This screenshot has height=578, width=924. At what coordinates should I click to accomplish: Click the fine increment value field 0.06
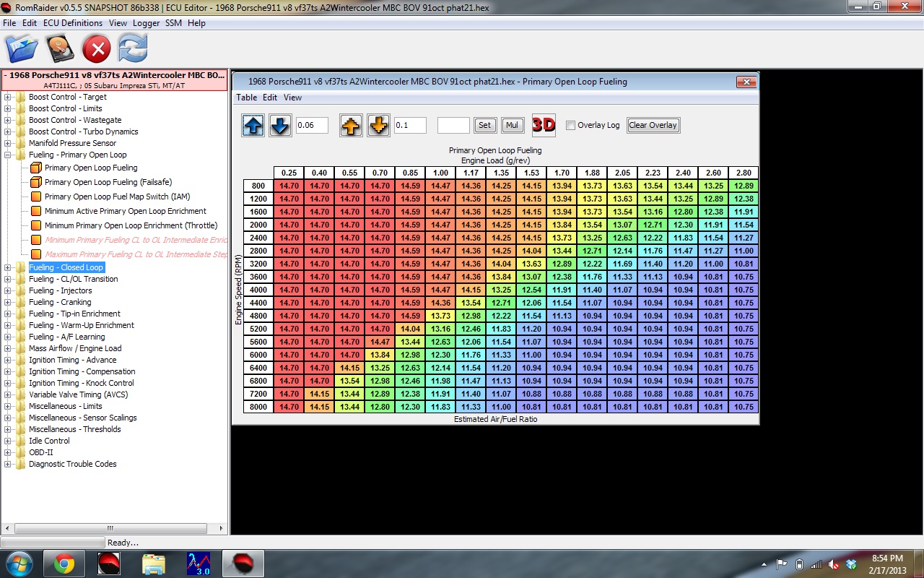[313, 125]
